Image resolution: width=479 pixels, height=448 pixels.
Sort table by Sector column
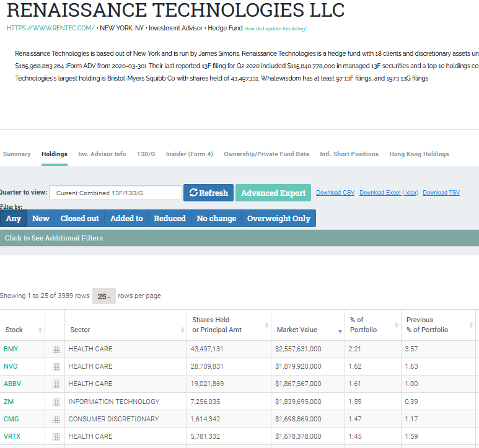coord(126,325)
